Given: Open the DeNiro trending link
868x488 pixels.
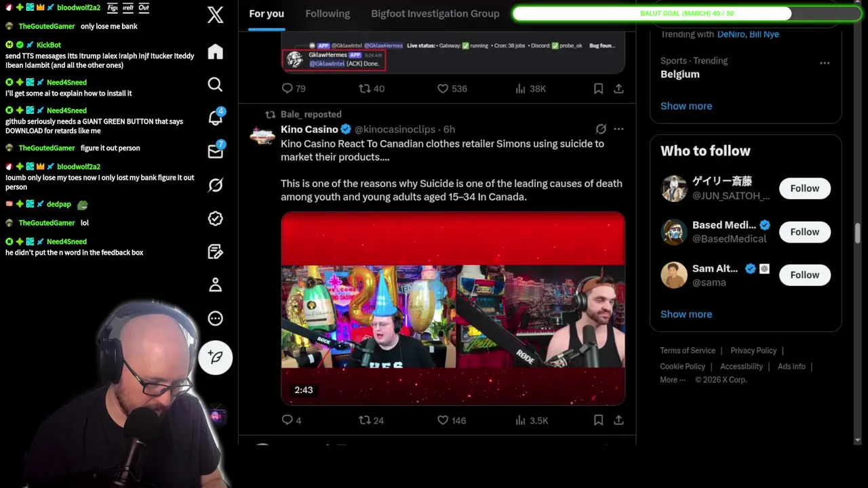Looking at the screenshot, I should coord(731,34).
